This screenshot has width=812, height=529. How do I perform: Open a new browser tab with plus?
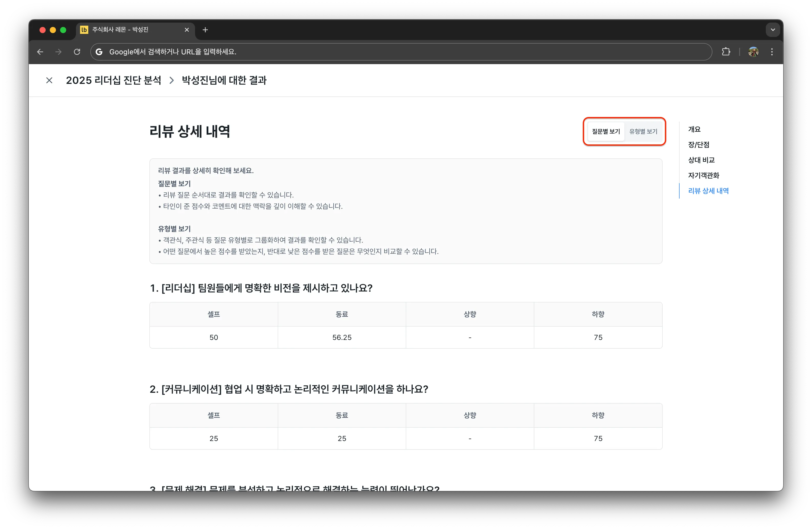pos(205,30)
